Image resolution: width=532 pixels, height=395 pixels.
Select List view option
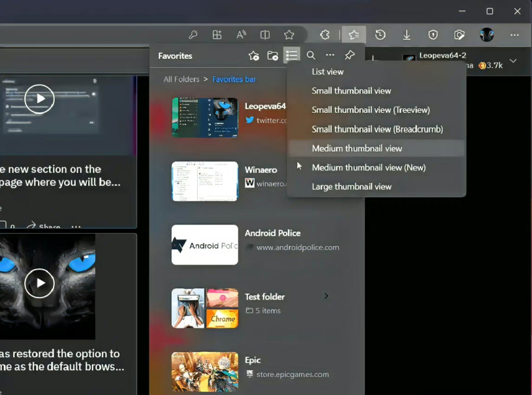pos(376,72)
